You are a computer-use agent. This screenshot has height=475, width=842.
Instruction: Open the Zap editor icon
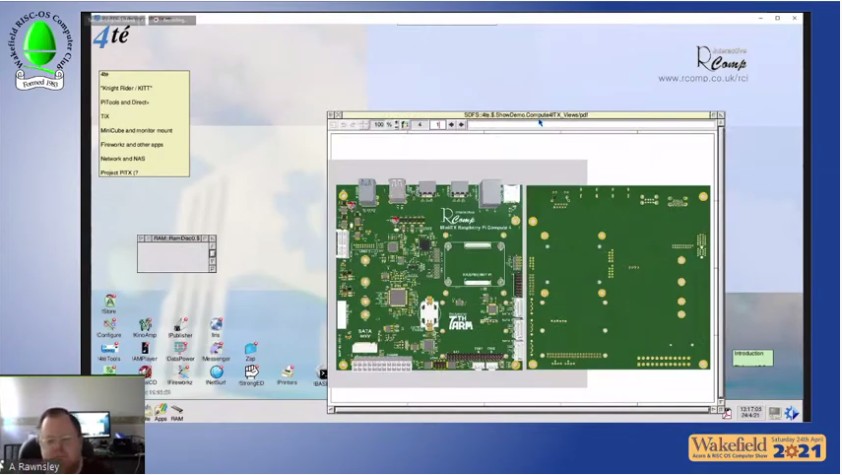tap(251, 352)
